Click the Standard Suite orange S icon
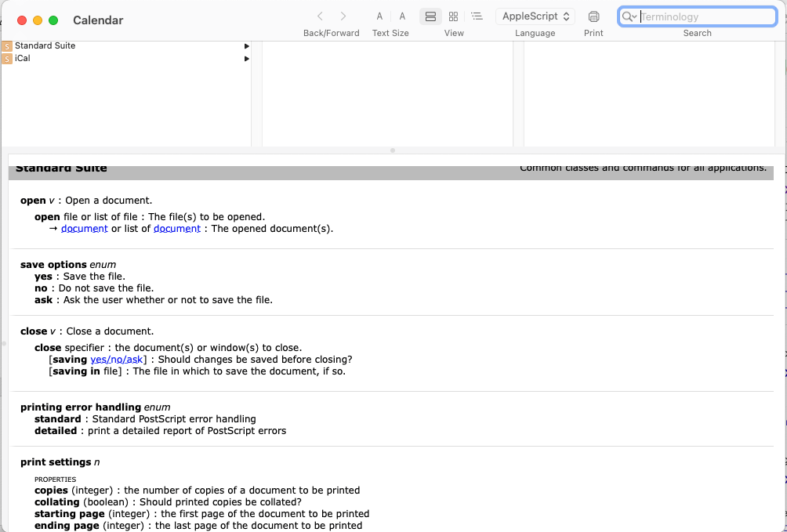 [7, 46]
